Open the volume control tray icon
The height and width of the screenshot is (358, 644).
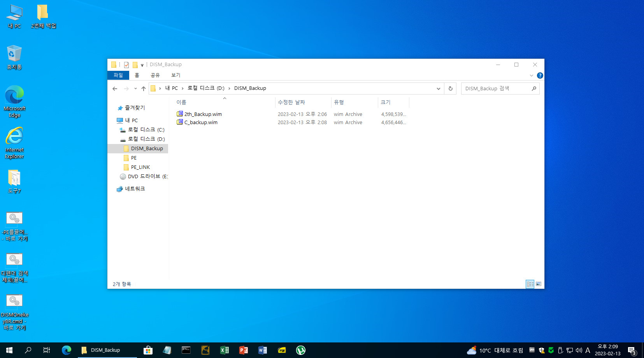[x=579, y=350]
